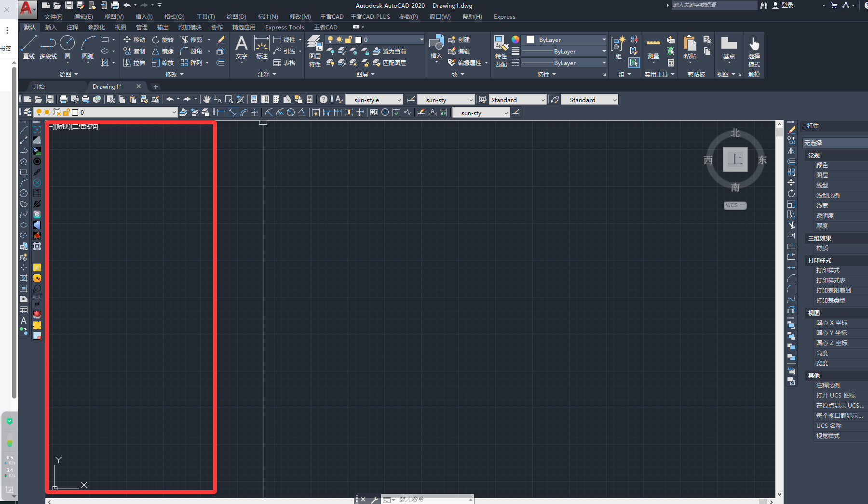Switch to the 开始 start tab
Image resolution: width=868 pixels, height=504 pixels.
tap(39, 86)
